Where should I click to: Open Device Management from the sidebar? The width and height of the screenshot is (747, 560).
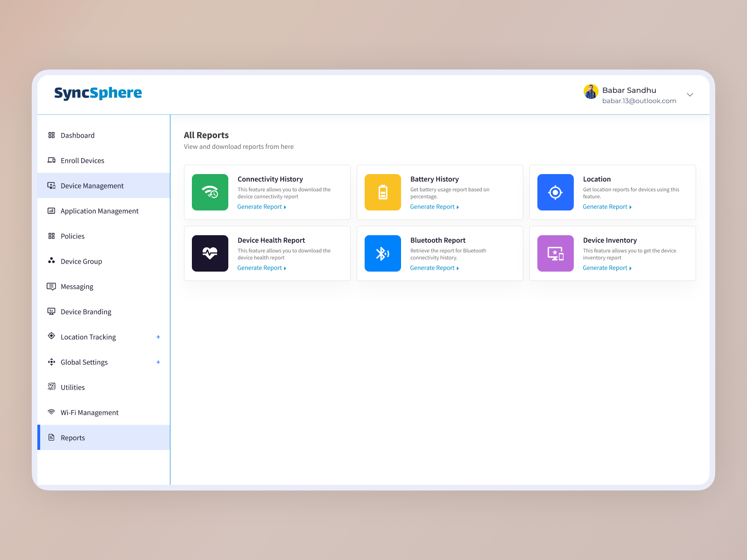click(92, 185)
